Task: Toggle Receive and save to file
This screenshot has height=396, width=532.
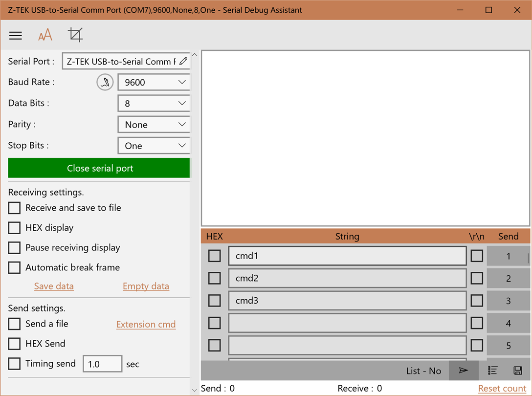Action: coord(14,208)
